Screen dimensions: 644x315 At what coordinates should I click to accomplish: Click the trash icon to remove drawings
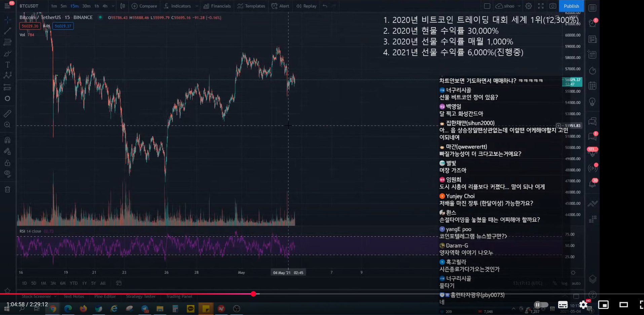[x=7, y=189]
